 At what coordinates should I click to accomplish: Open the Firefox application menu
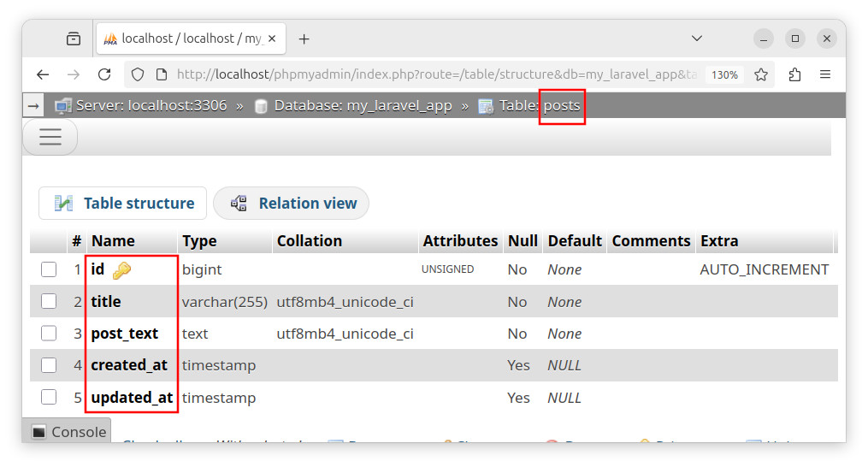pyautogui.click(x=825, y=74)
